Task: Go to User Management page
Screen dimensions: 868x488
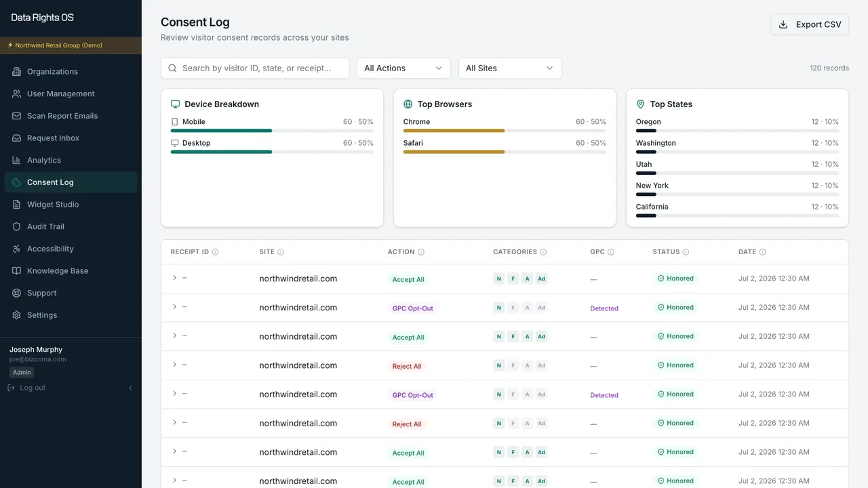Action: tap(71, 94)
